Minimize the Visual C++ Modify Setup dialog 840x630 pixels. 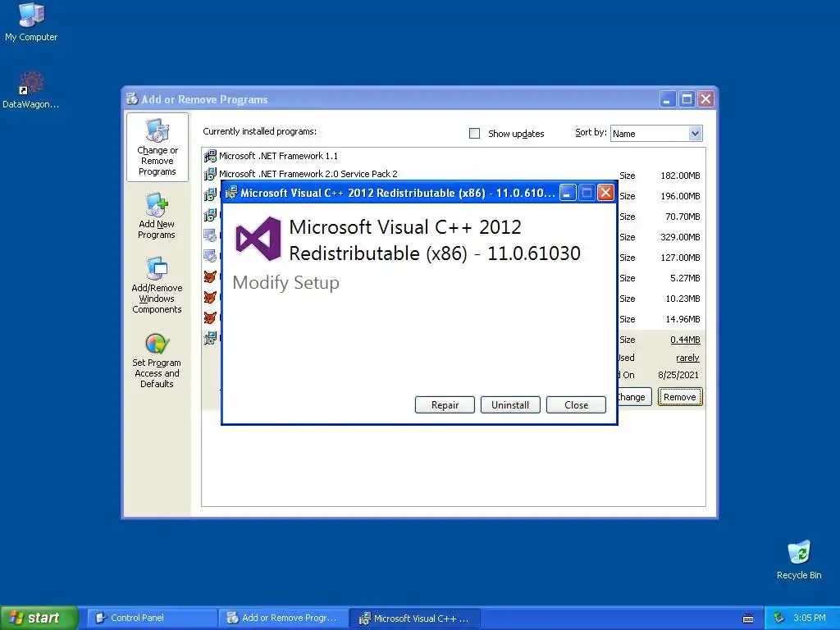click(568, 192)
